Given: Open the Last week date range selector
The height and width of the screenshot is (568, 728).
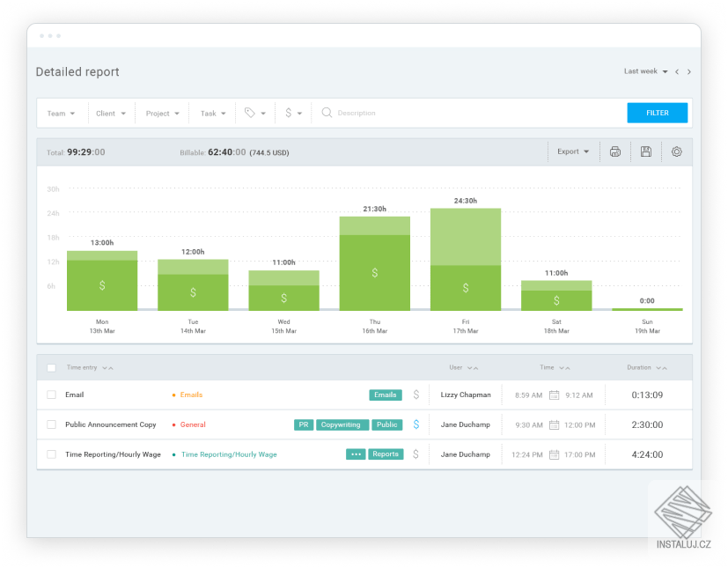Looking at the screenshot, I should point(645,71).
